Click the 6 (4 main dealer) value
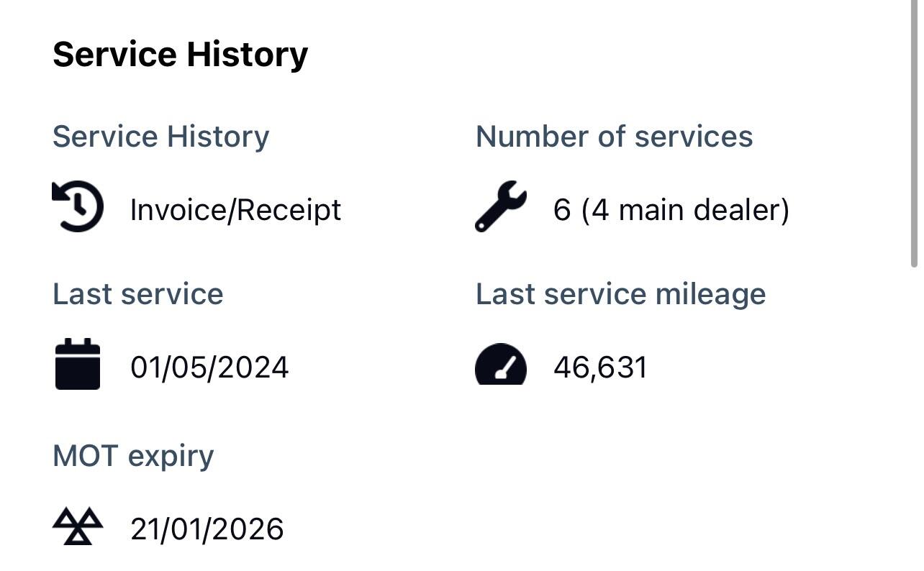 click(x=671, y=210)
